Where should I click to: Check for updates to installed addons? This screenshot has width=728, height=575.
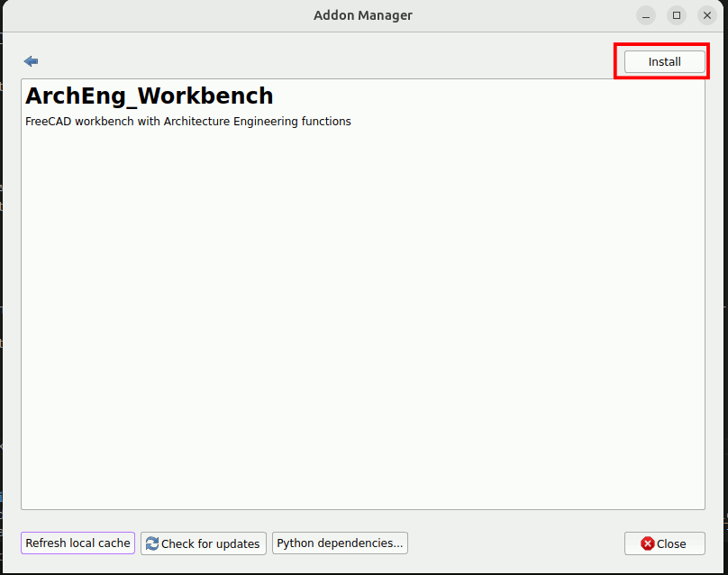point(204,543)
